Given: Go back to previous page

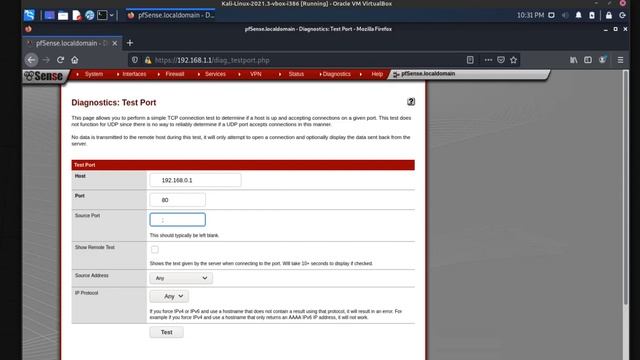Looking at the screenshot, I should (x=31, y=60).
